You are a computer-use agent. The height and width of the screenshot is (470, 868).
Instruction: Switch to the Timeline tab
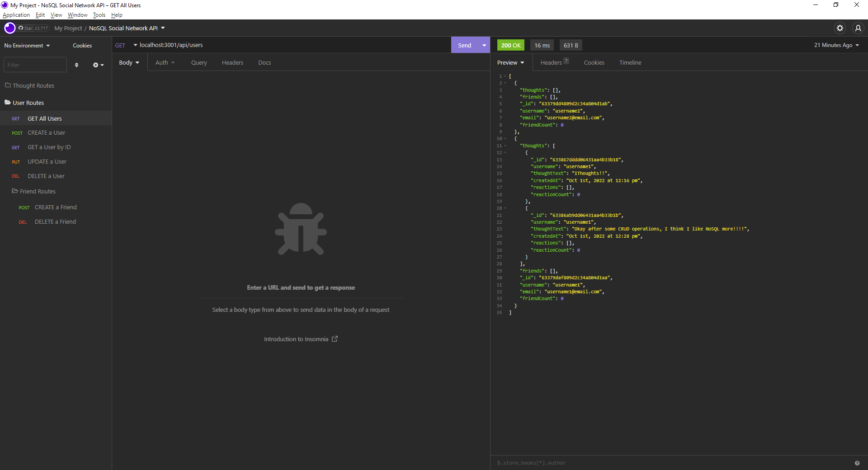click(x=630, y=62)
